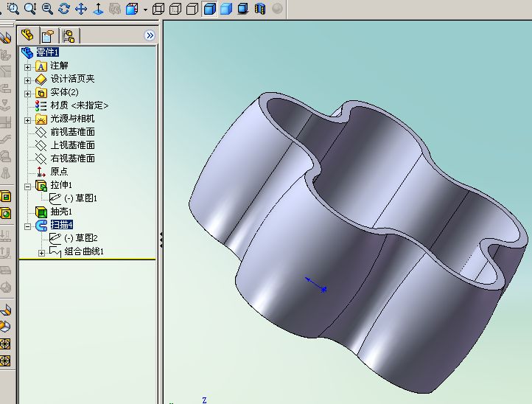
Task: Select (-) 草图2 sketch
Action: pos(81,237)
